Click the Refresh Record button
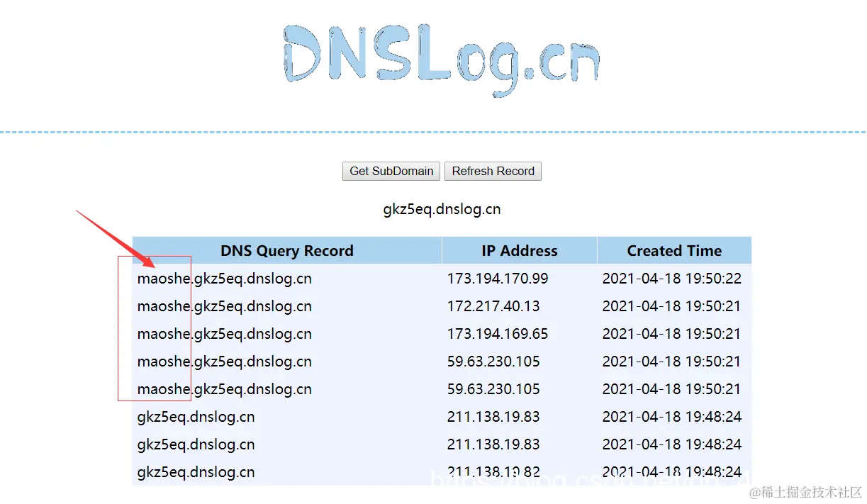867x504 pixels. click(x=493, y=171)
